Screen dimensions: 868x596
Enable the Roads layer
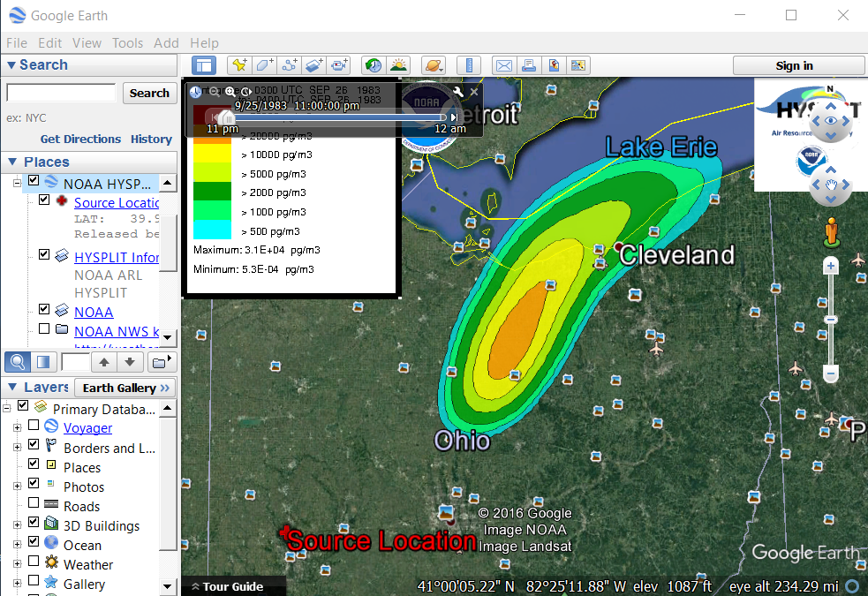click(34, 502)
